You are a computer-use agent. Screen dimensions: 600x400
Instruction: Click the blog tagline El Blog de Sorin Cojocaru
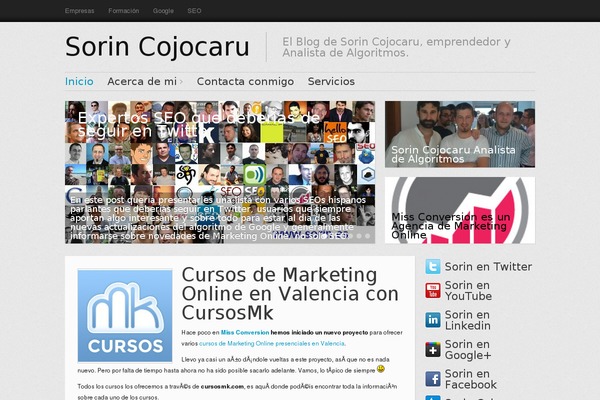click(396, 47)
